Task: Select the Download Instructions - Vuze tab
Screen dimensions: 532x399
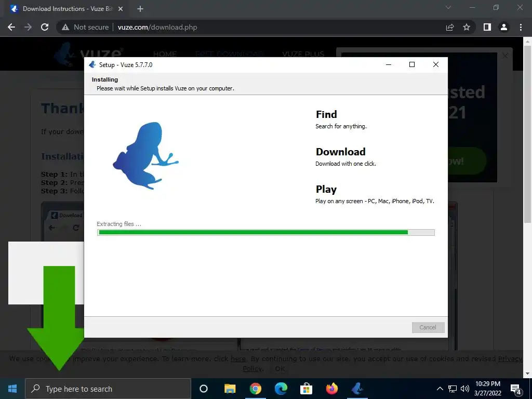Action: coord(66,9)
